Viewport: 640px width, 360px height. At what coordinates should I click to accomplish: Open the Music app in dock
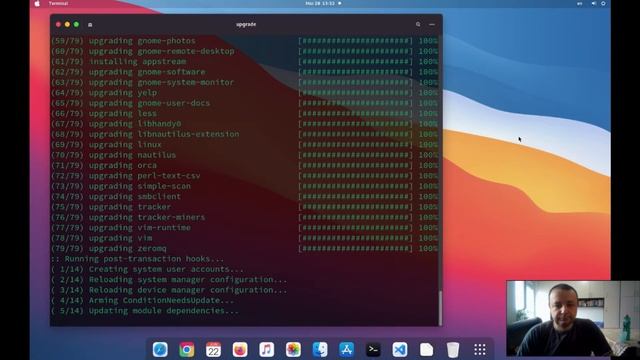[x=267, y=350]
